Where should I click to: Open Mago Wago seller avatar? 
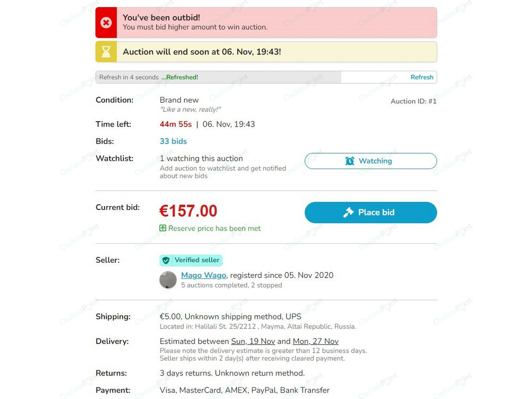pos(168,280)
